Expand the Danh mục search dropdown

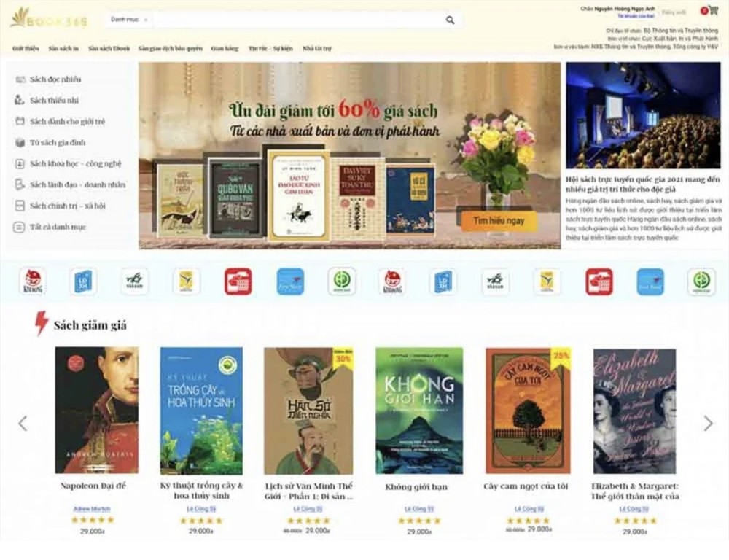click(x=129, y=20)
